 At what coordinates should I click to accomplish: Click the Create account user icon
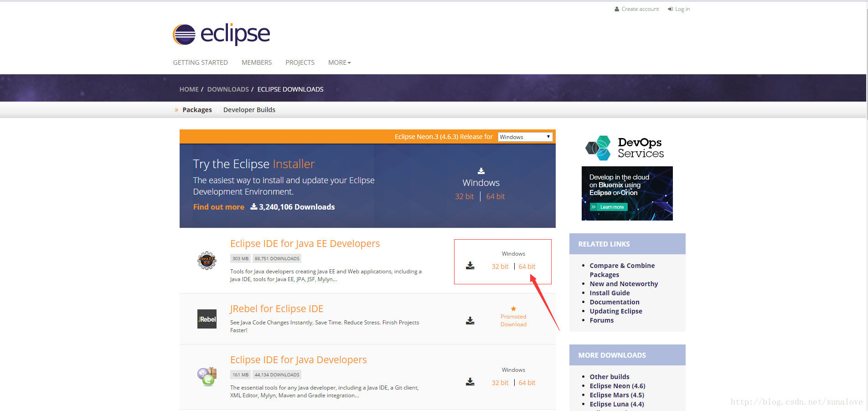(617, 9)
